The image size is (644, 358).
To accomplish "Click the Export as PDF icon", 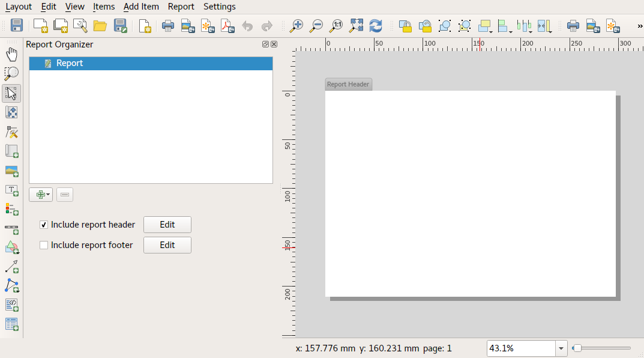I will point(227,26).
